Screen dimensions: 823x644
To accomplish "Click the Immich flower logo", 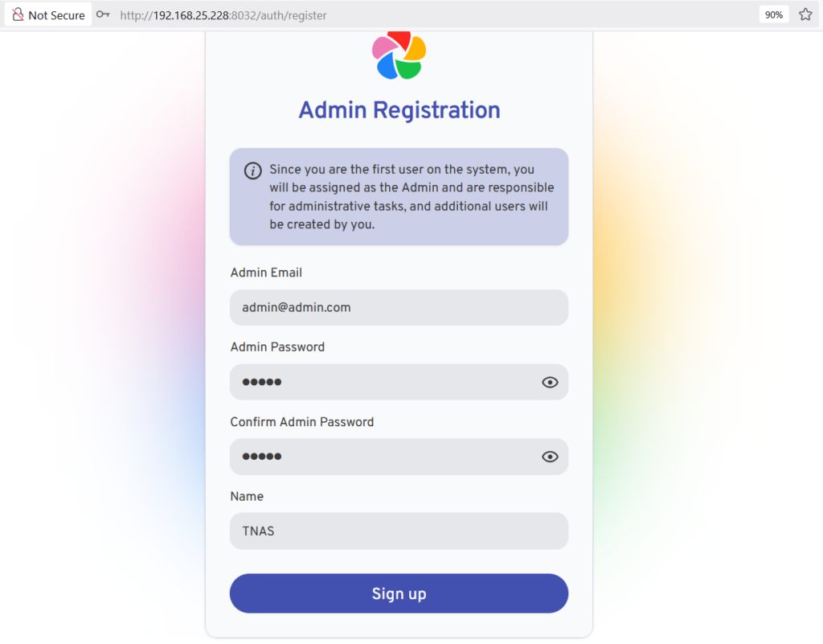I will pyautogui.click(x=399, y=55).
